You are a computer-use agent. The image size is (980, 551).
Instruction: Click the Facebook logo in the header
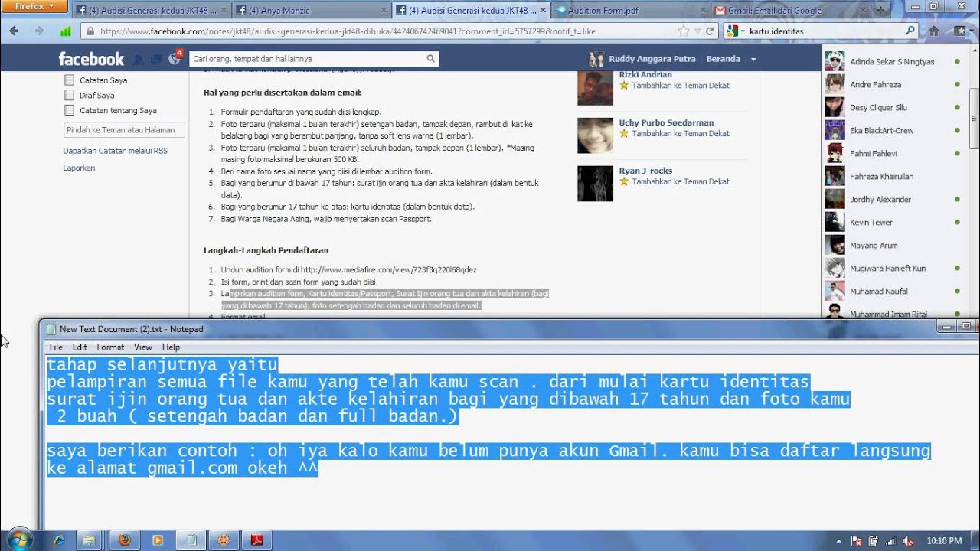pos(91,59)
